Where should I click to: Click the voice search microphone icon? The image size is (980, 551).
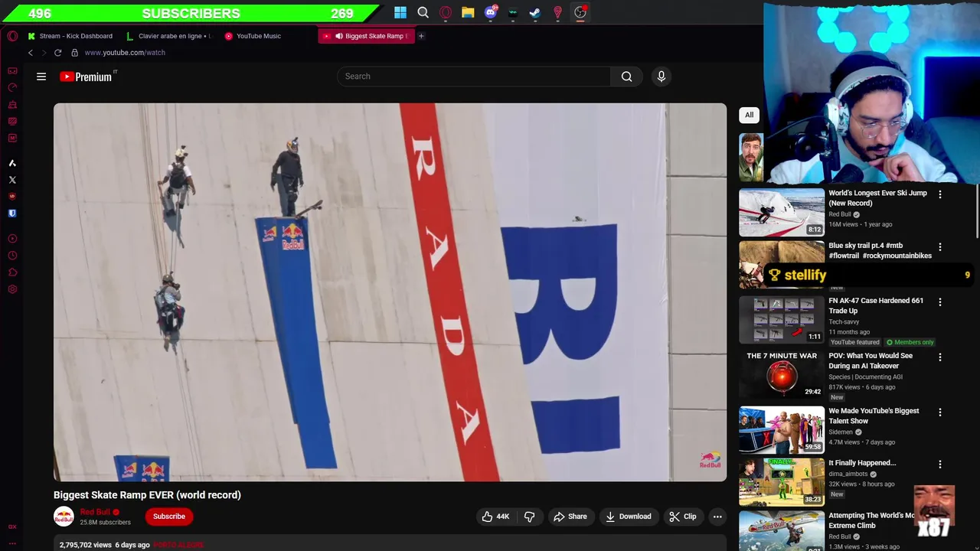(x=661, y=77)
